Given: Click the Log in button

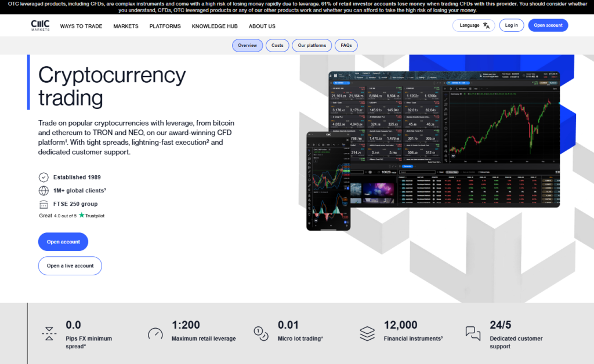Looking at the screenshot, I should [x=511, y=25].
